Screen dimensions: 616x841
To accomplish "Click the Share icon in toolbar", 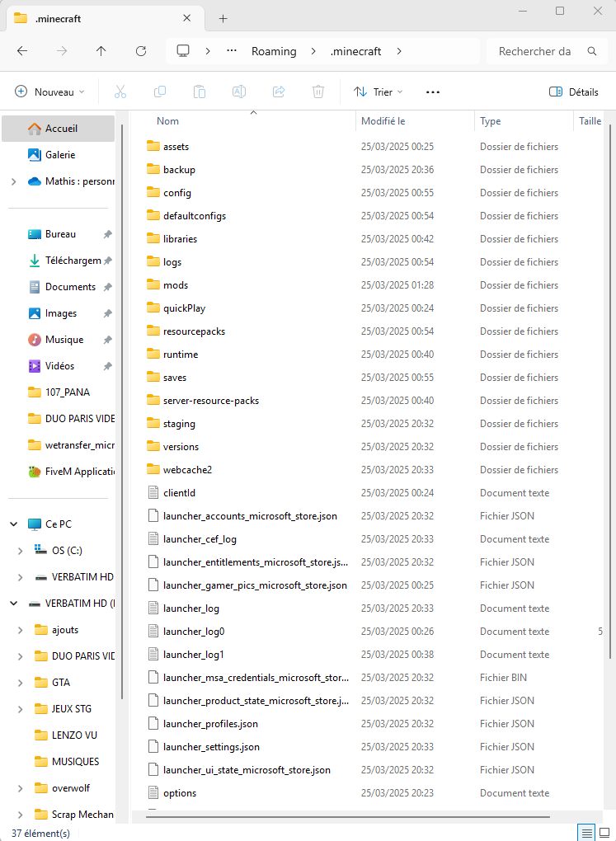I will (279, 92).
